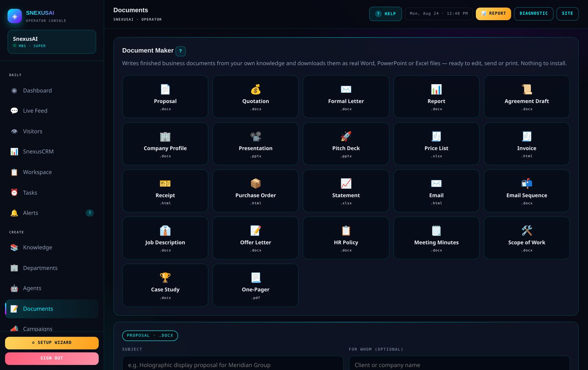Click the Departments building icon in sidebar
The height and width of the screenshot is (370, 588).
(14, 268)
